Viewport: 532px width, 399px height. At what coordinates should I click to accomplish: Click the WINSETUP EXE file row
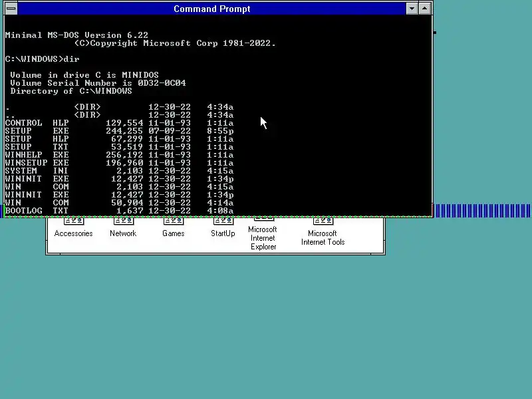pyautogui.click(x=119, y=163)
